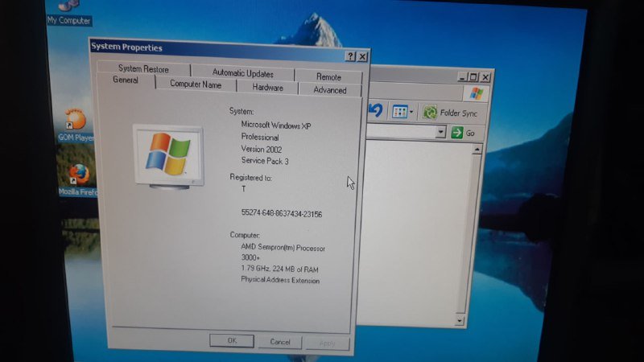This screenshot has width=644, height=362.
Task: Click the 'Service Pack 3' text
Action: pyautogui.click(x=265, y=161)
